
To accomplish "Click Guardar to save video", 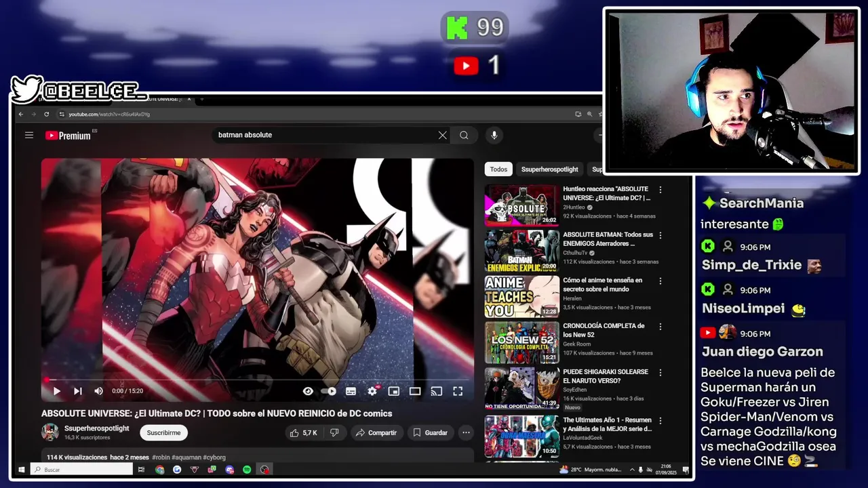I will [430, 432].
